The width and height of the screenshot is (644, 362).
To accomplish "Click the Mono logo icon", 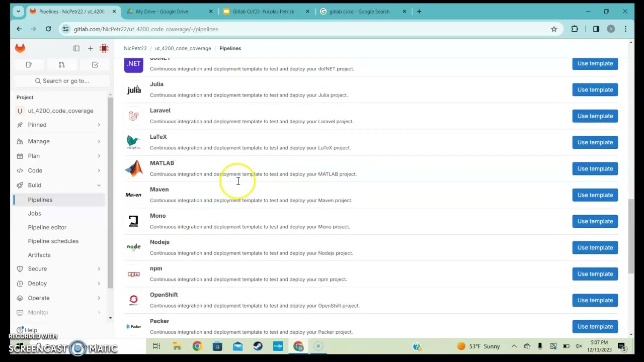I will point(133,221).
